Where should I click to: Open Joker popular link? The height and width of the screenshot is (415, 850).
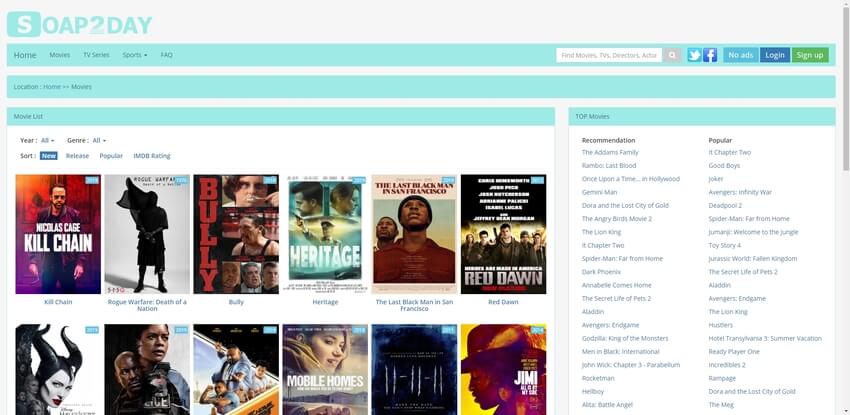[716, 179]
